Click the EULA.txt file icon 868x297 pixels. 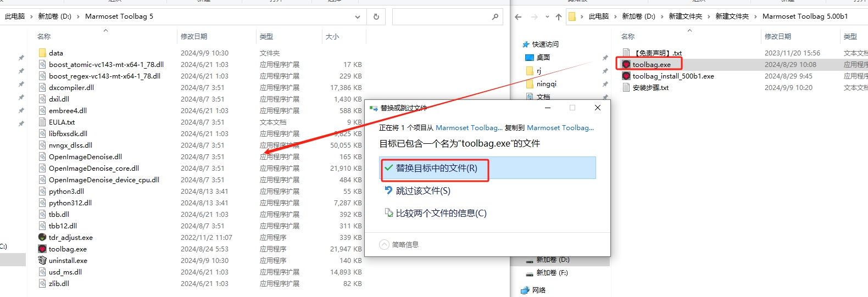click(x=42, y=122)
